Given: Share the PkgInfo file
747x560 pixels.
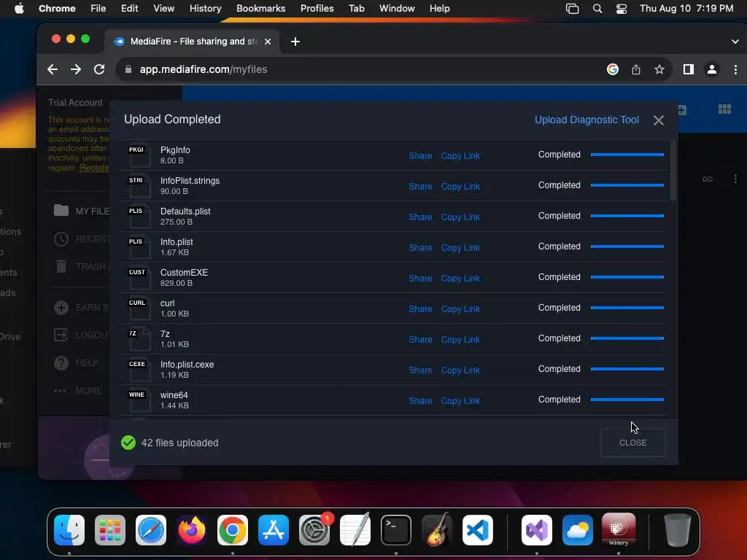Looking at the screenshot, I should click(420, 156).
